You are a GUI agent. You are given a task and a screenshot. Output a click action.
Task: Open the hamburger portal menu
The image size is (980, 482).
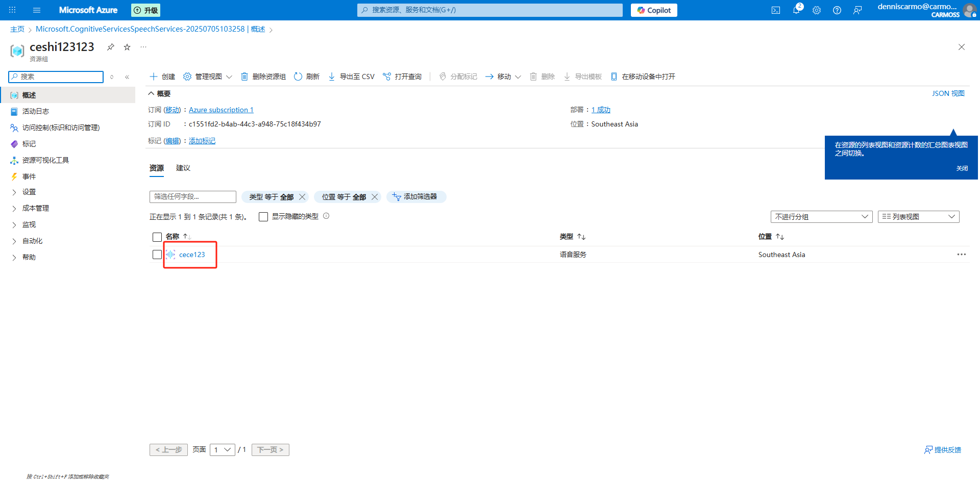tap(37, 10)
